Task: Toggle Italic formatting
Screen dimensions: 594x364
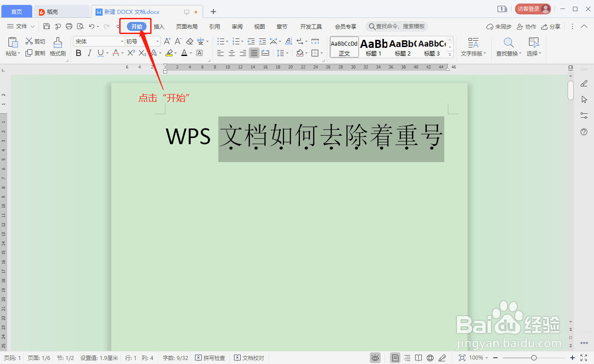Action: click(x=89, y=53)
